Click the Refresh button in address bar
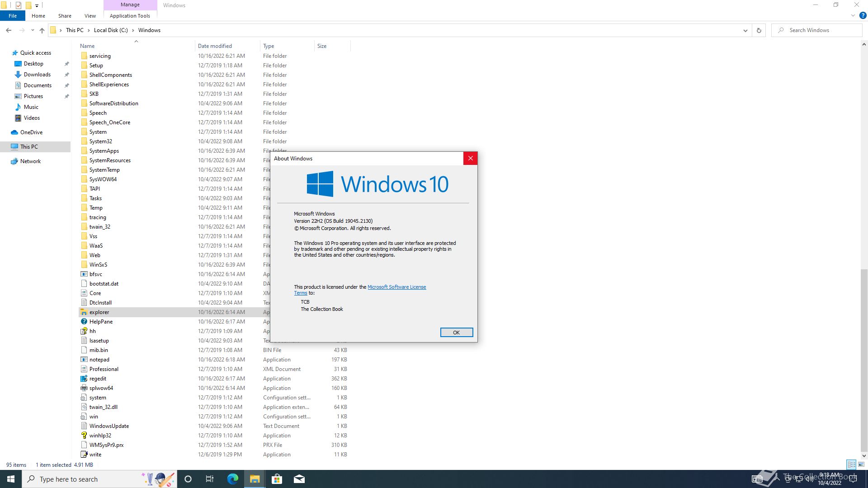This screenshot has height=488, width=868. point(759,30)
